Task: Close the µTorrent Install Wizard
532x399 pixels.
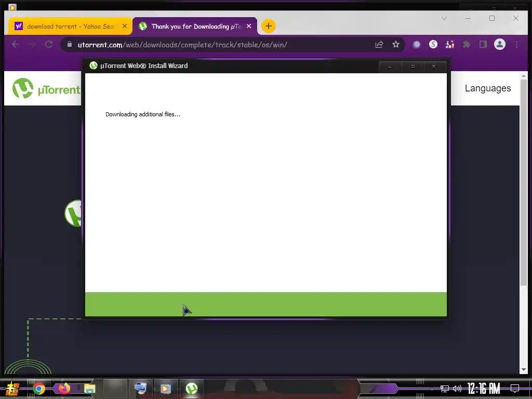Action: tap(434, 66)
